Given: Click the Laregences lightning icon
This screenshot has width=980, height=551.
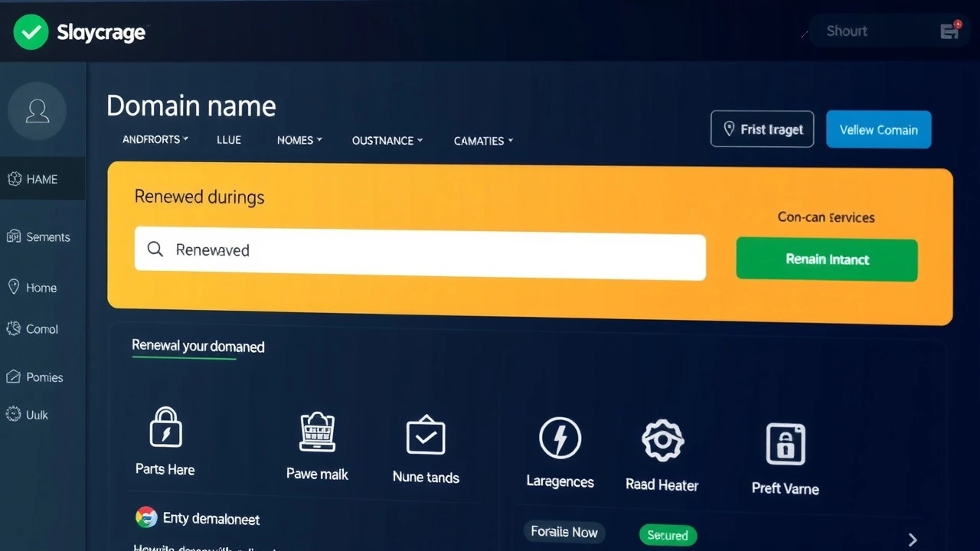Looking at the screenshot, I should [560, 439].
